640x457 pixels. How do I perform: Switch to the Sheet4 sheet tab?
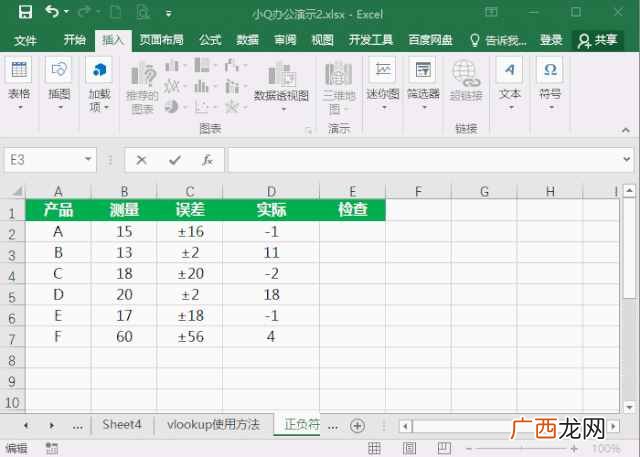[x=122, y=425]
